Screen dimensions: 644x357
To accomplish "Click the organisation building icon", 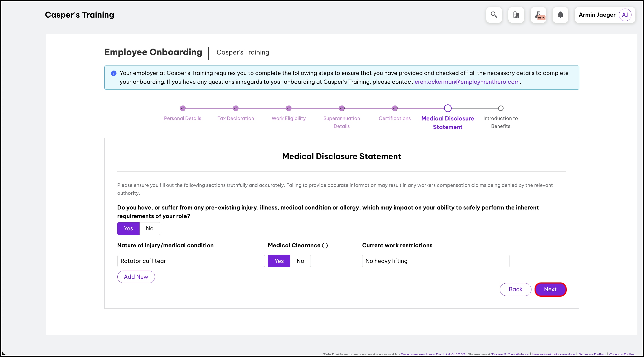I will click(x=516, y=15).
